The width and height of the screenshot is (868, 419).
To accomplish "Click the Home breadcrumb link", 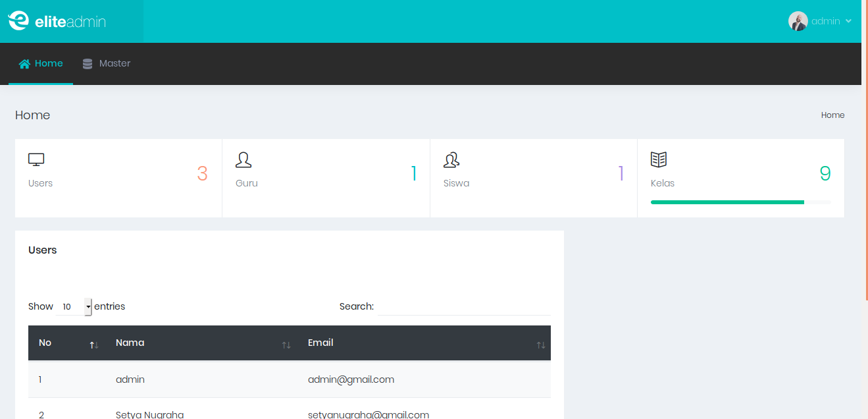I will coord(832,115).
